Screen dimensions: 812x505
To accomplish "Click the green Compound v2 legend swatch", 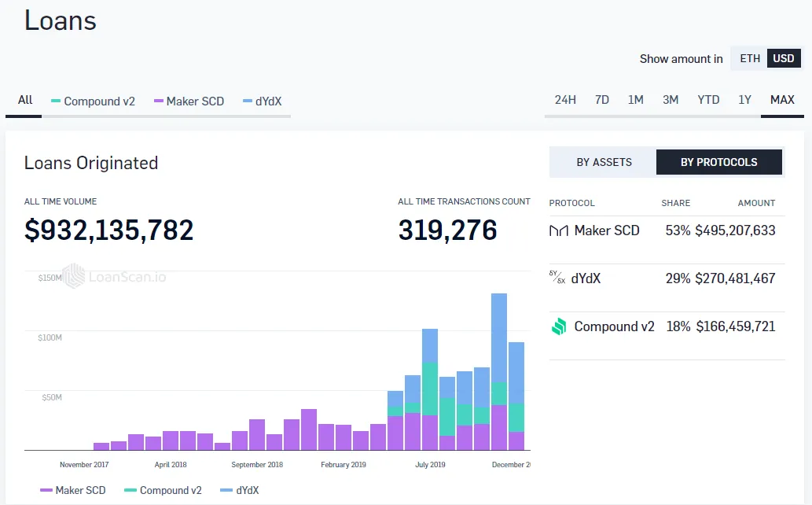I will tap(131, 491).
